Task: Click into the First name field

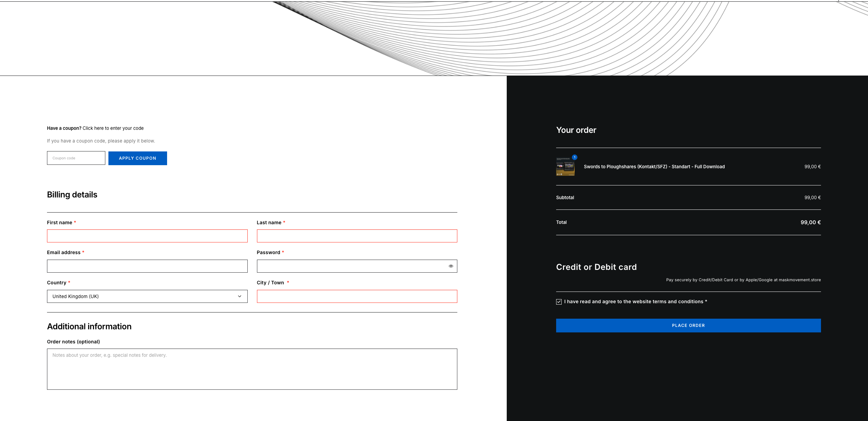Action: pyautogui.click(x=147, y=236)
